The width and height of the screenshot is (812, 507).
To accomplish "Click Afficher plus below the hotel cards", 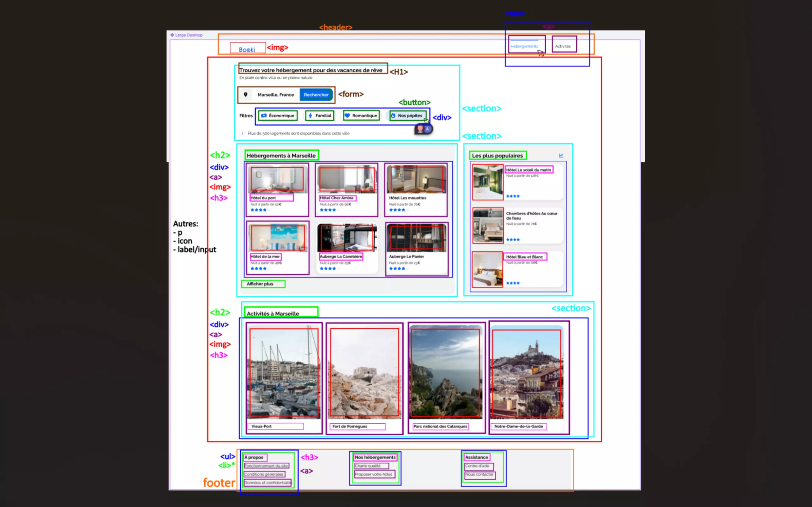I will 260,284.
